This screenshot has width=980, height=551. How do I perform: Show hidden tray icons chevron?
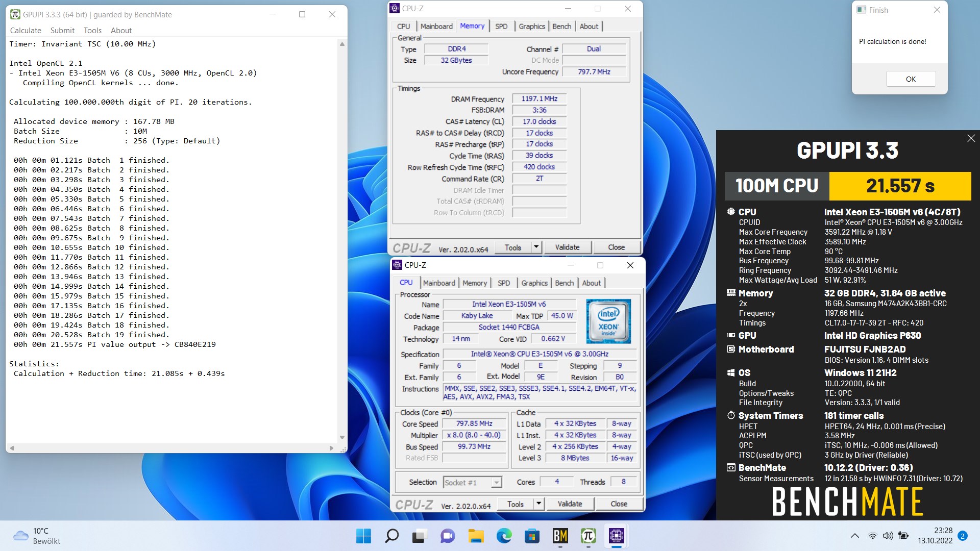coord(854,536)
